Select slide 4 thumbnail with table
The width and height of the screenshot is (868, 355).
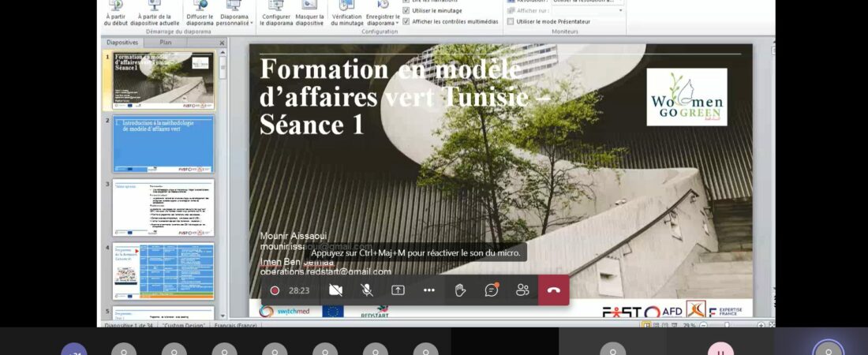[163, 271]
